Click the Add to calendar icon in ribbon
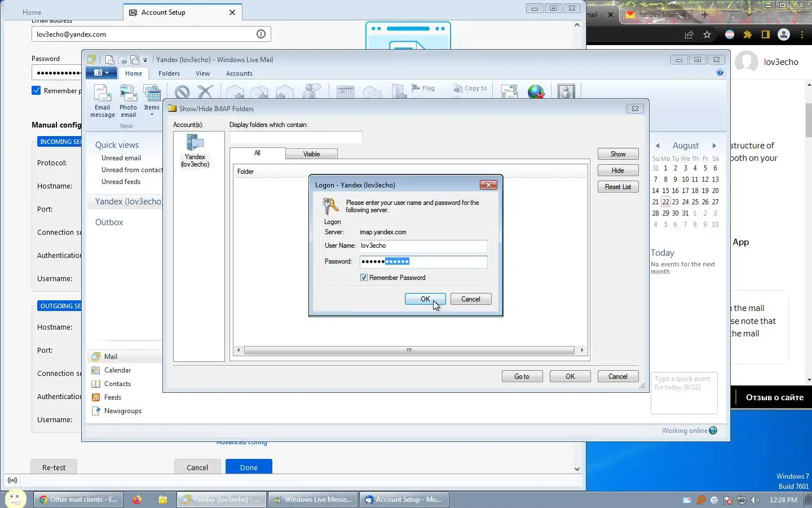 tap(345, 91)
